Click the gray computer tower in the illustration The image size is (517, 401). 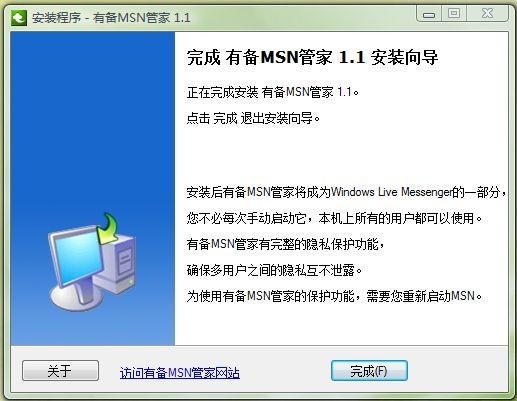tap(116, 264)
